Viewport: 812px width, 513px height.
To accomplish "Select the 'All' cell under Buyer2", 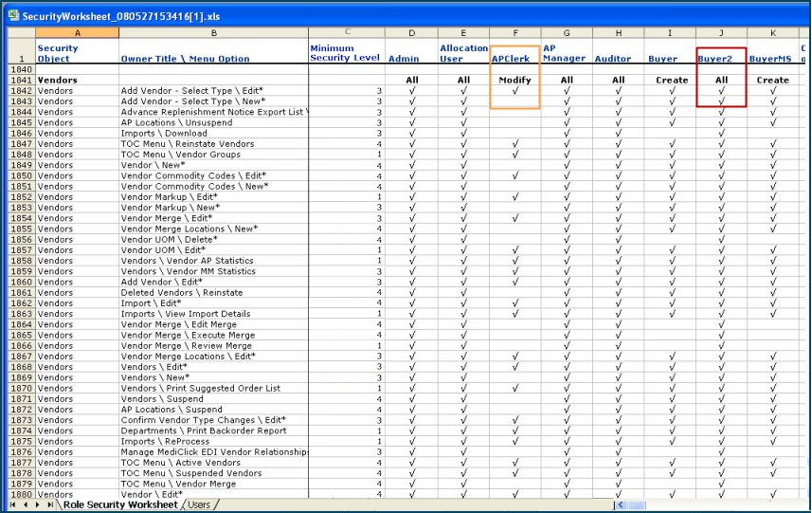I will click(x=721, y=81).
